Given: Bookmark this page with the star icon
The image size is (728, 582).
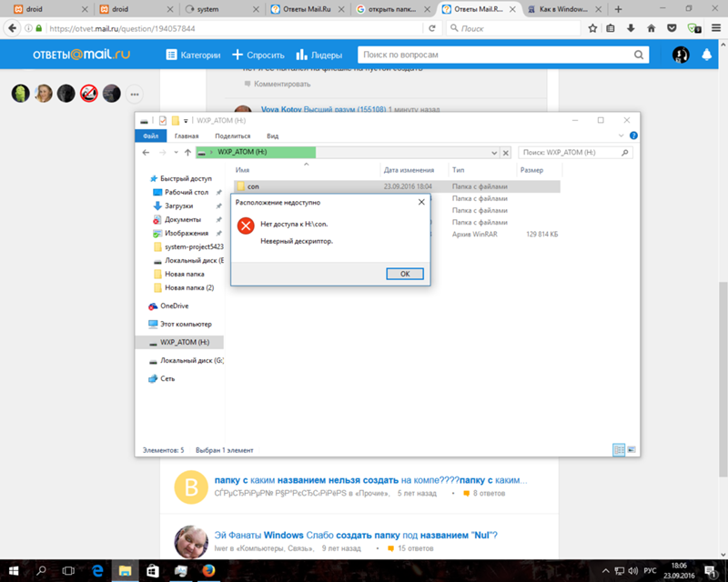Looking at the screenshot, I should pyautogui.click(x=592, y=28).
